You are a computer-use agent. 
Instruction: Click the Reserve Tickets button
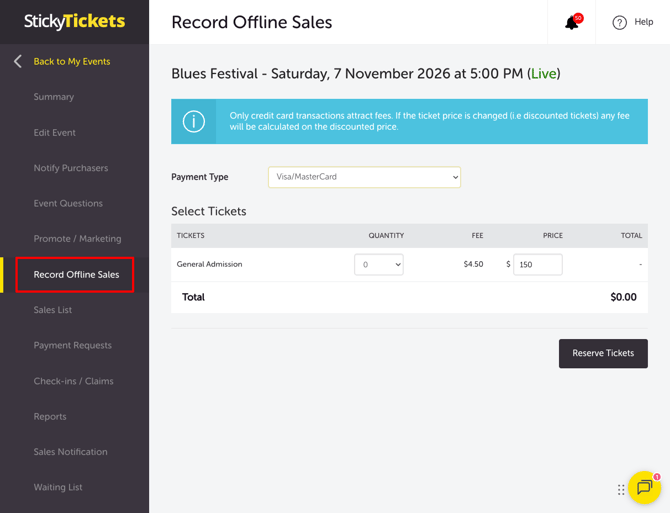click(603, 353)
